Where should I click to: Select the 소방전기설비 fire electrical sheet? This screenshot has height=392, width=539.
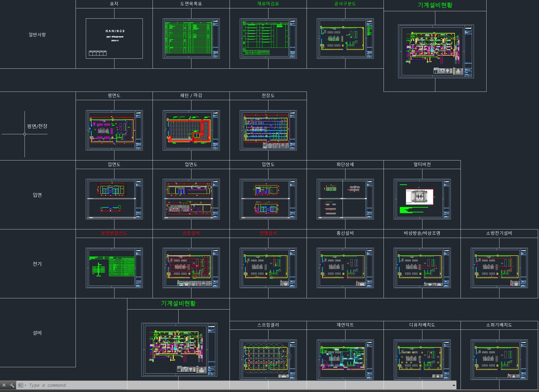pos(499,268)
